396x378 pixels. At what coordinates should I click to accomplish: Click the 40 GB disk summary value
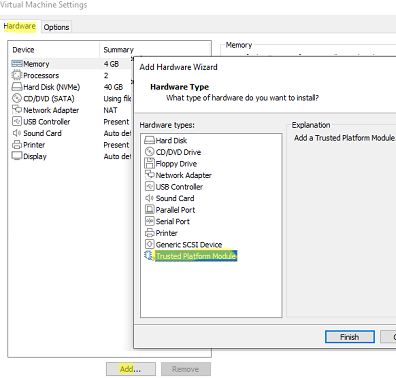pyautogui.click(x=113, y=87)
